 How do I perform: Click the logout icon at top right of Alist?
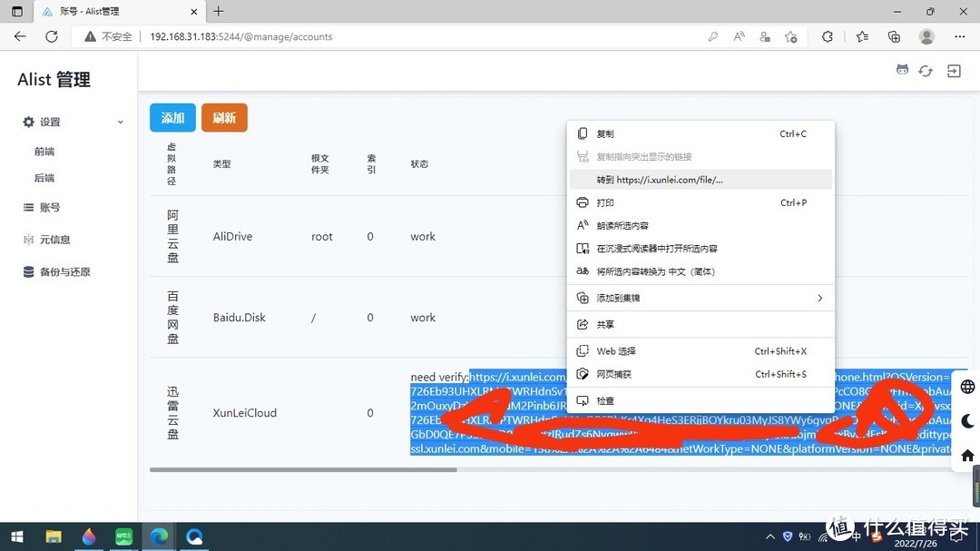tap(954, 70)
